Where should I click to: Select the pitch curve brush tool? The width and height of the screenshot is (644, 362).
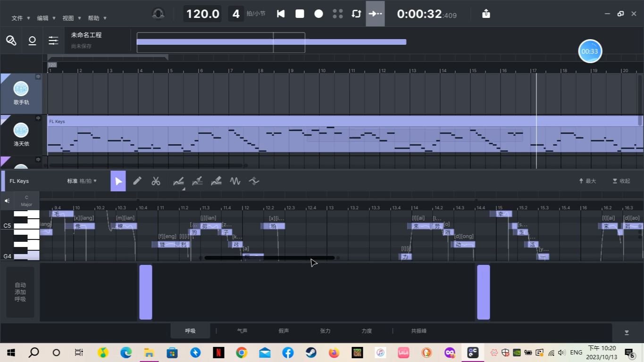[198, 181]
